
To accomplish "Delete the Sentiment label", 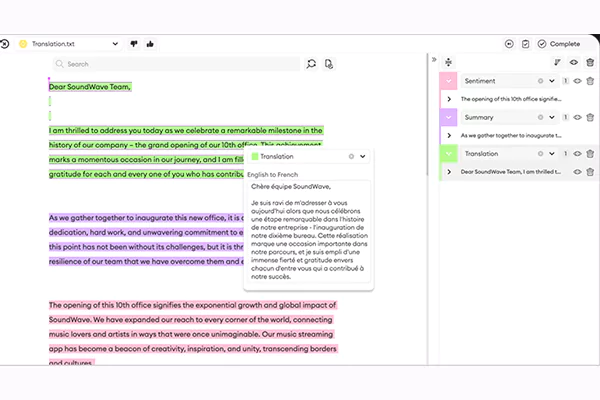I will point(590,80).
